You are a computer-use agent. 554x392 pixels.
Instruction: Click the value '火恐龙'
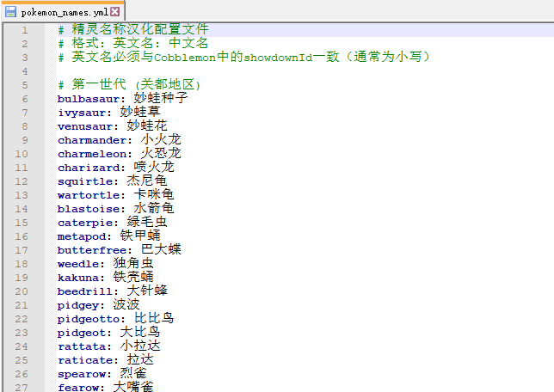click(x=161, y=153)
